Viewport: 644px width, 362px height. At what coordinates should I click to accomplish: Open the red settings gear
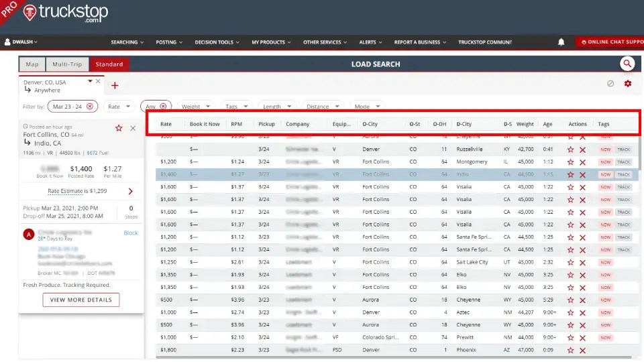(x=628, y=83)
